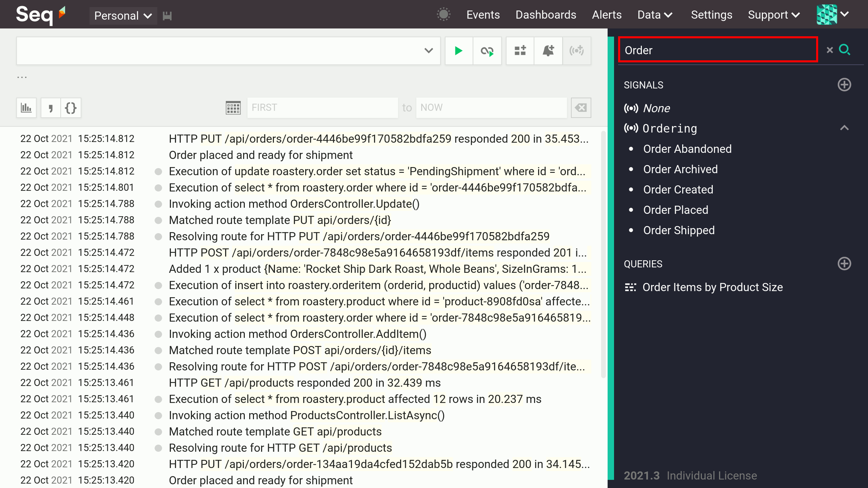The height and width of the screenshot is (488, 868).
Task: Start tailing with the loop-play icon
Action: (x=487, y=51)
